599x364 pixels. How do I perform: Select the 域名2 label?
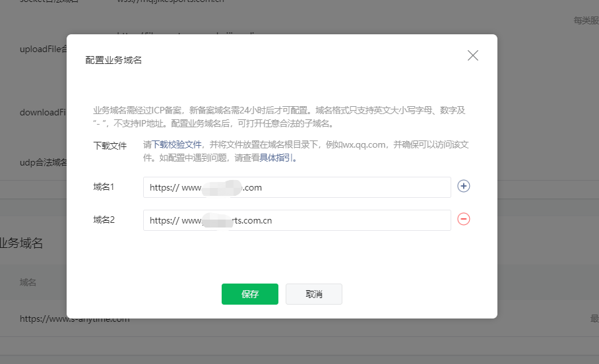[x=104, y=220]
